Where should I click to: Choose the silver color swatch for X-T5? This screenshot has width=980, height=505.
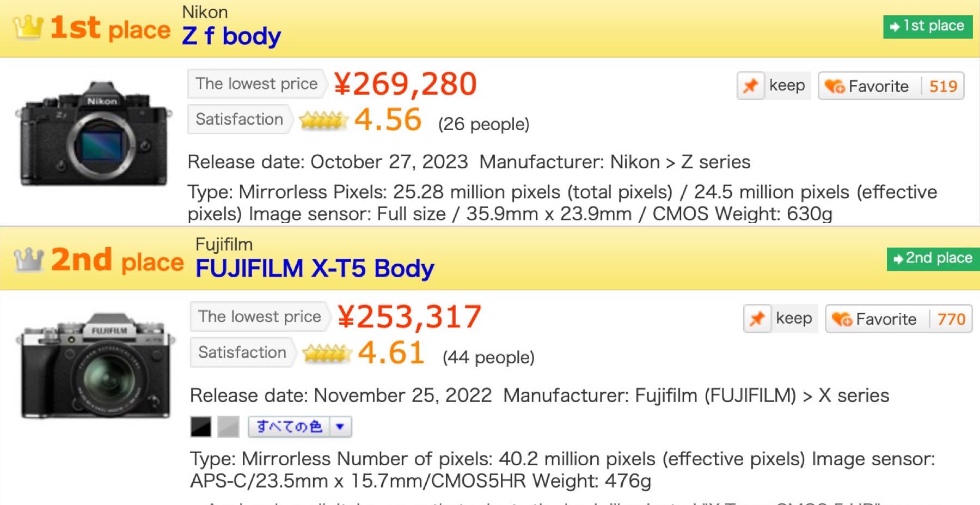228,427
